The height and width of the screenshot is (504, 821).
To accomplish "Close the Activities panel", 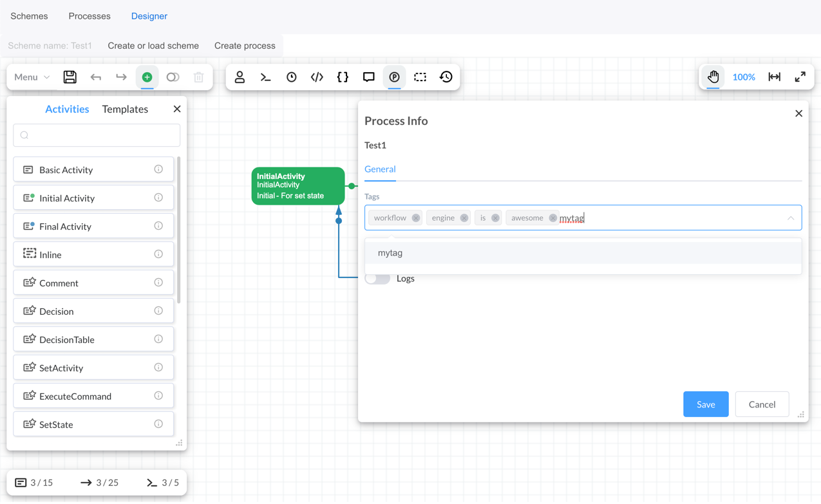I will click(x=177, y=109).
